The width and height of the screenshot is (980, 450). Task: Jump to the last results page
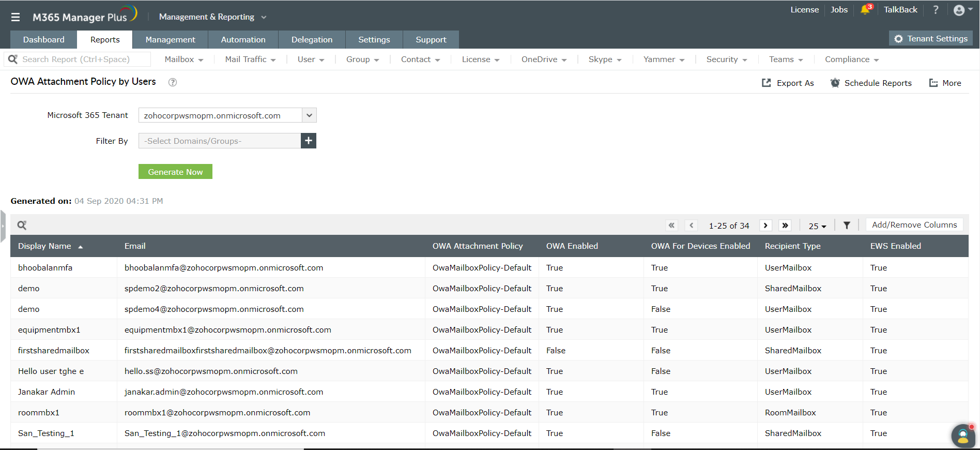pyautogui.click(x=785, y=226)
